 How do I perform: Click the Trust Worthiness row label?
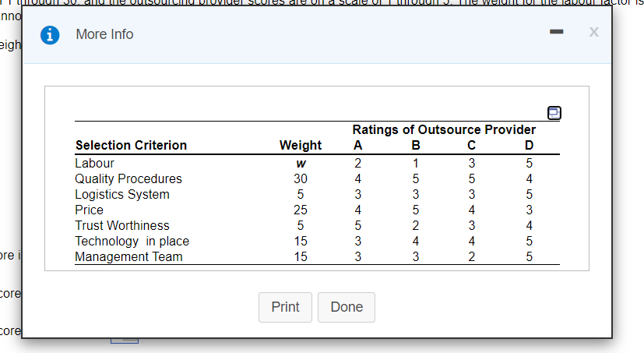(x=121, y=225)
